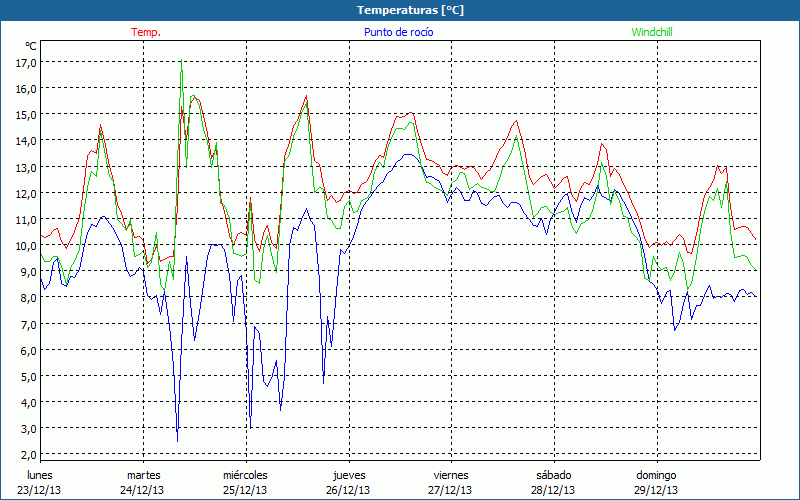The image size is (800, 500).
Task: Click the lowest blue dew point dip
Action: tap(177, 440)
